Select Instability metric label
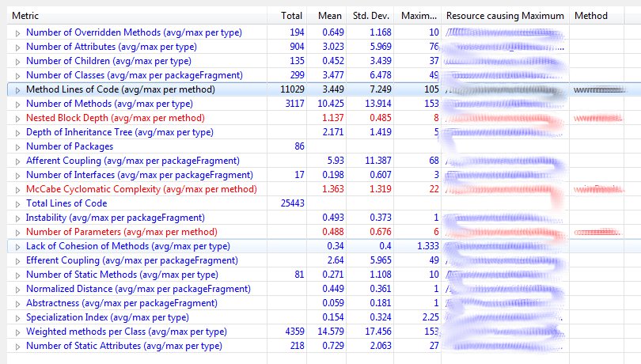The image size is (641, 364). pos(116,218)
